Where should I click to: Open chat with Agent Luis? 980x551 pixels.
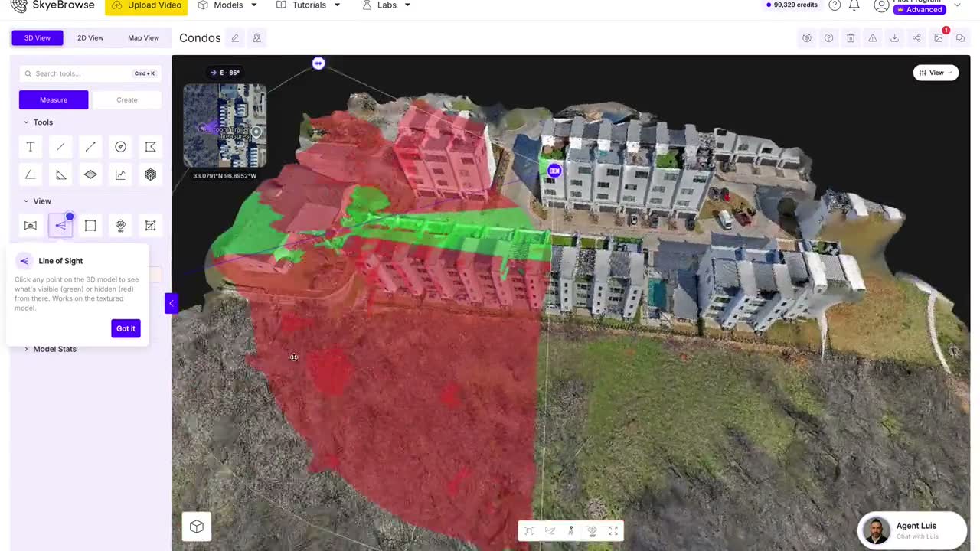pos(913,530)
